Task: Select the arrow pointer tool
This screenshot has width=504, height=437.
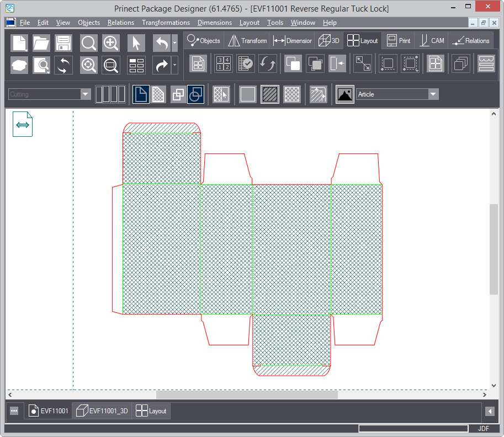Action: [136, 43]
